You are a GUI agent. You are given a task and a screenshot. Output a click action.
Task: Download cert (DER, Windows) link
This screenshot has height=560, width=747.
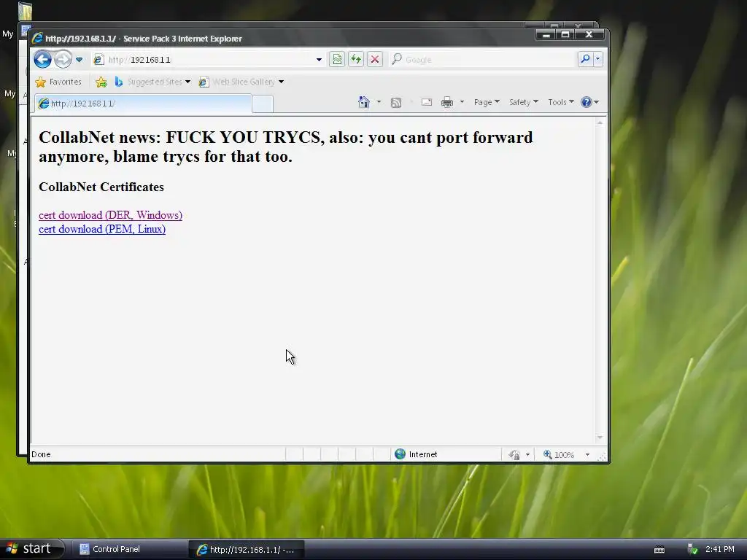tap(111, 215)
